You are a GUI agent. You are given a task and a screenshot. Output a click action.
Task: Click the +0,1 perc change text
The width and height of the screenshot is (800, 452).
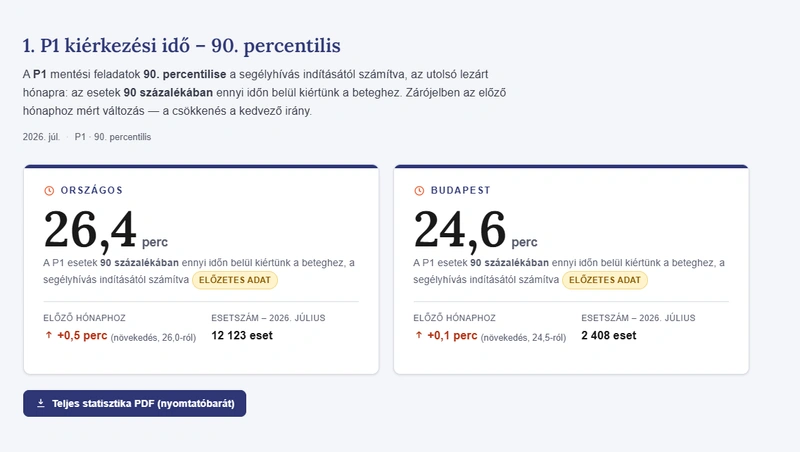pos(452,336)
